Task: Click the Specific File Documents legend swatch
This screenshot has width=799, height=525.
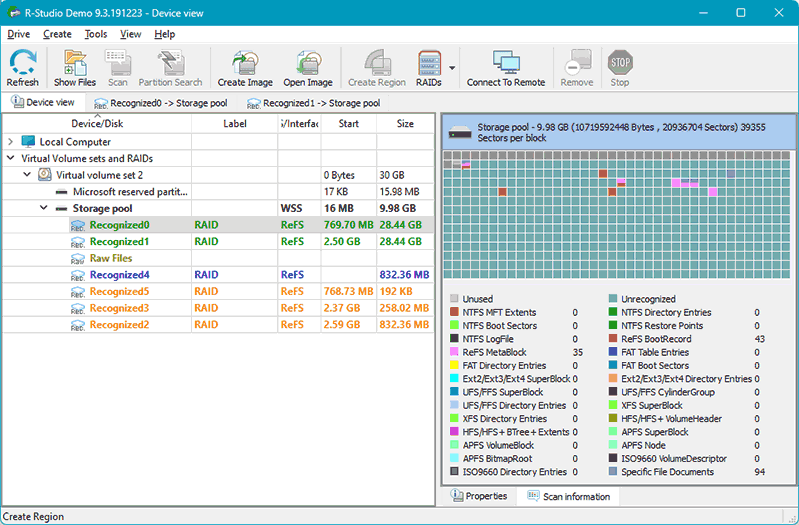Action: coord(613,471)
